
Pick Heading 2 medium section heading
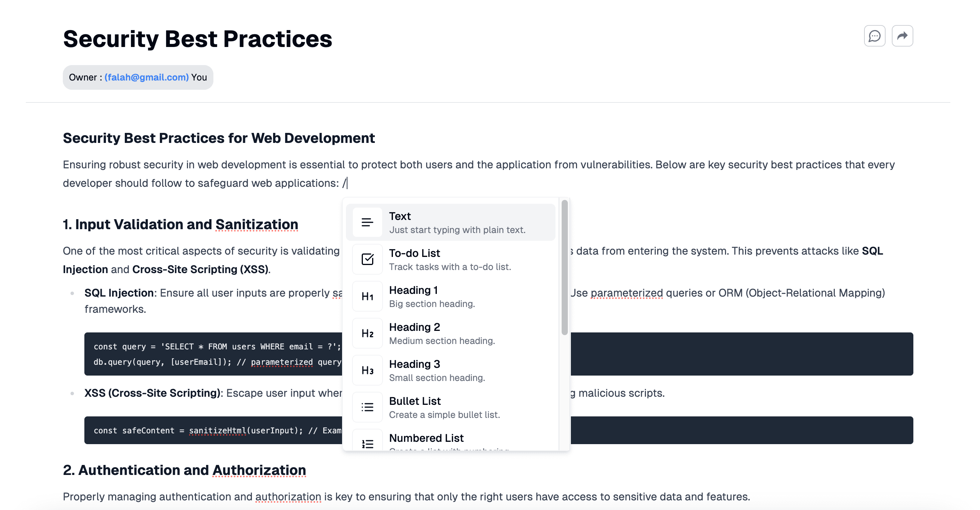coord(441,333)
